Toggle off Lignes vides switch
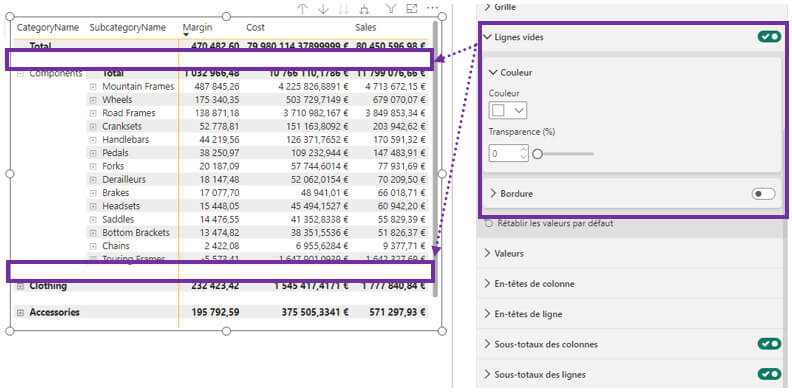The width and height of the screenshot is (792, 392). [x=769, y=36]
